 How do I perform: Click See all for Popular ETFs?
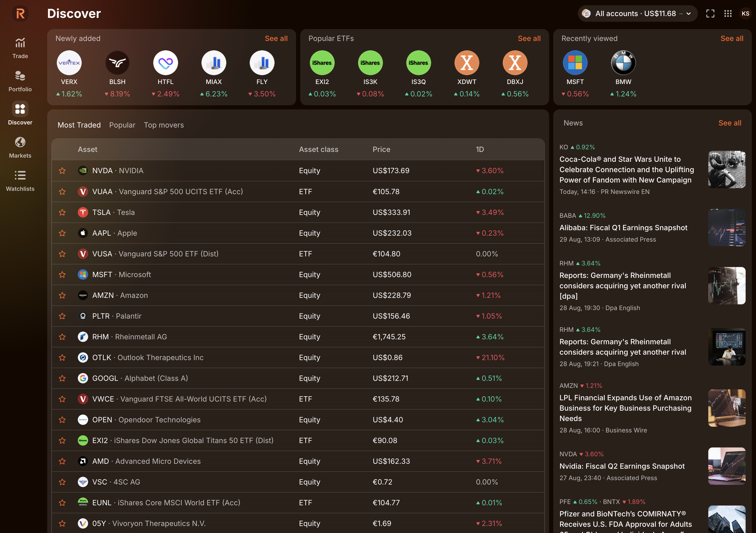tap(529, 39)
